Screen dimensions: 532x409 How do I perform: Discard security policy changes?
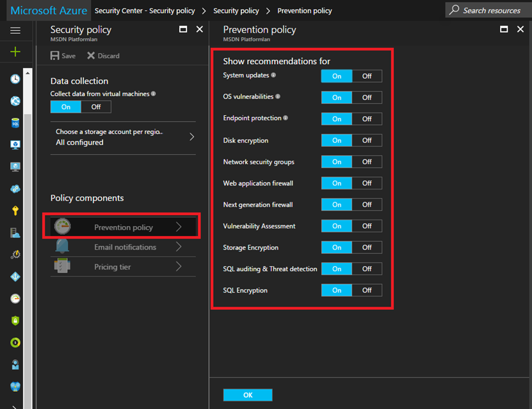[x=103, y=56]
